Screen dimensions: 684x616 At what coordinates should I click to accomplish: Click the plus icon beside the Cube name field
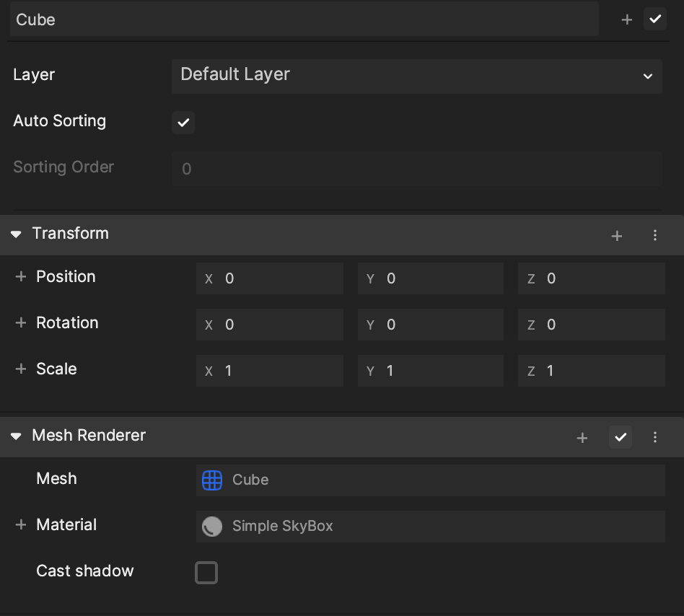click(x=627, y=20)
